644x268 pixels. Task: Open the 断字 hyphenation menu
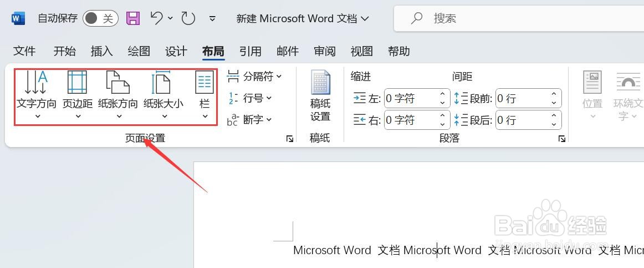(x=249, y=120)
